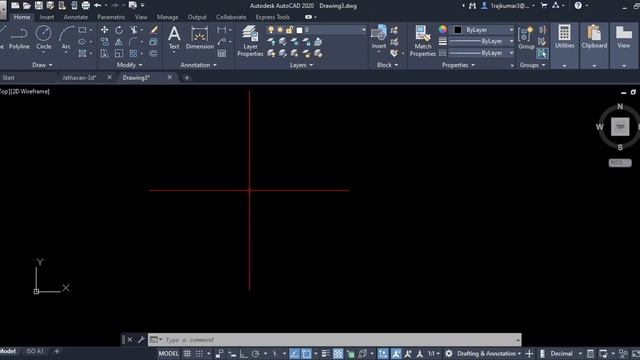This screenshot has height=360, width=640.
Task: Click the Save icon in quick access
Action: 38,6
